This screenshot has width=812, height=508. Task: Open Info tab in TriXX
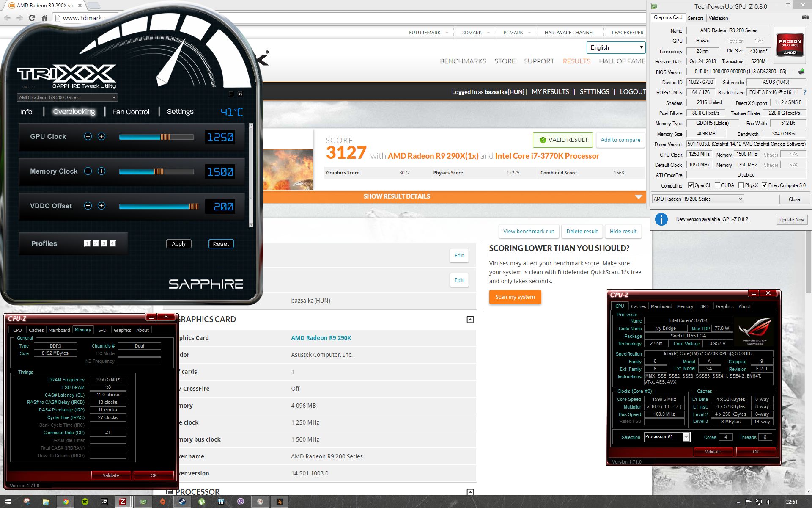click(x=26, y=112)
